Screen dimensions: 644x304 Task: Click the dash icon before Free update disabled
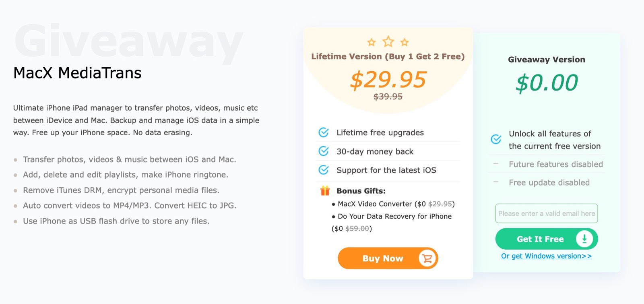click(496, 182)
